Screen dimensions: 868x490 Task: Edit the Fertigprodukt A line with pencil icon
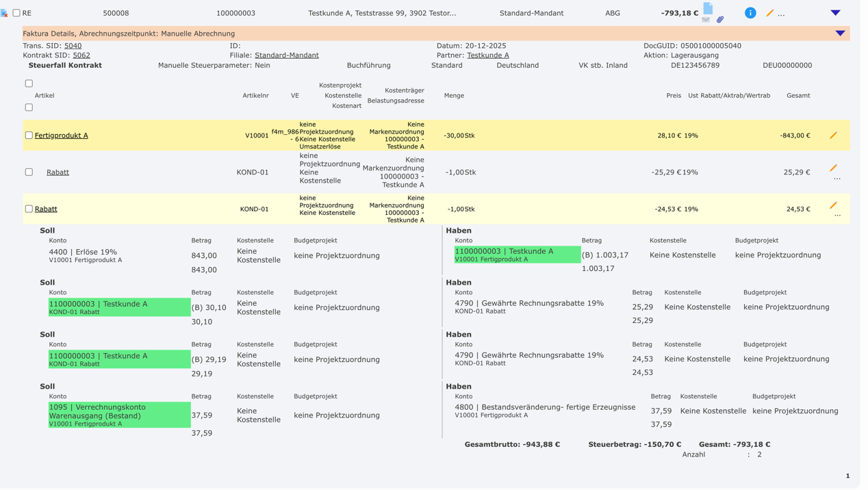click(833, 136)
